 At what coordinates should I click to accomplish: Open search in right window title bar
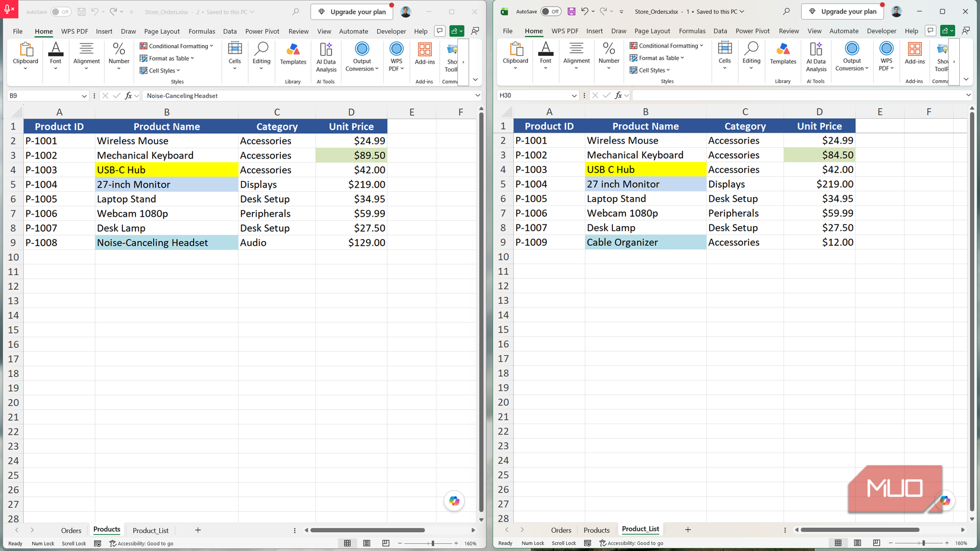tap(786, 11)
